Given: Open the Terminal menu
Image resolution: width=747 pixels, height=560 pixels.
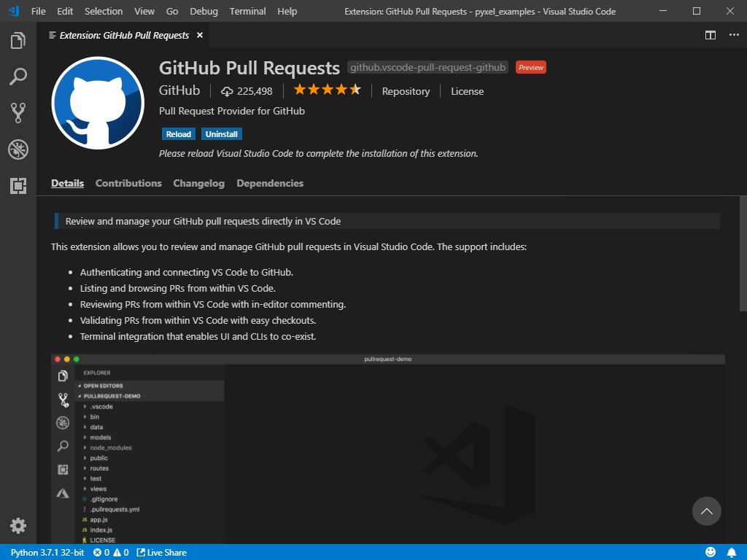Looking at the screenshot, I should click(x=247, y=11).
